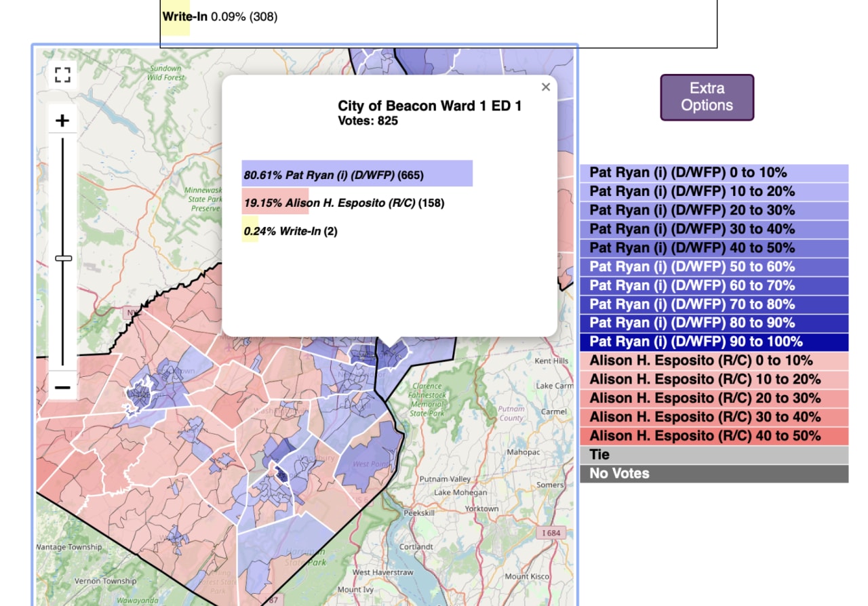
Task: Open Extra Options
Action: (x=707, y=97)
